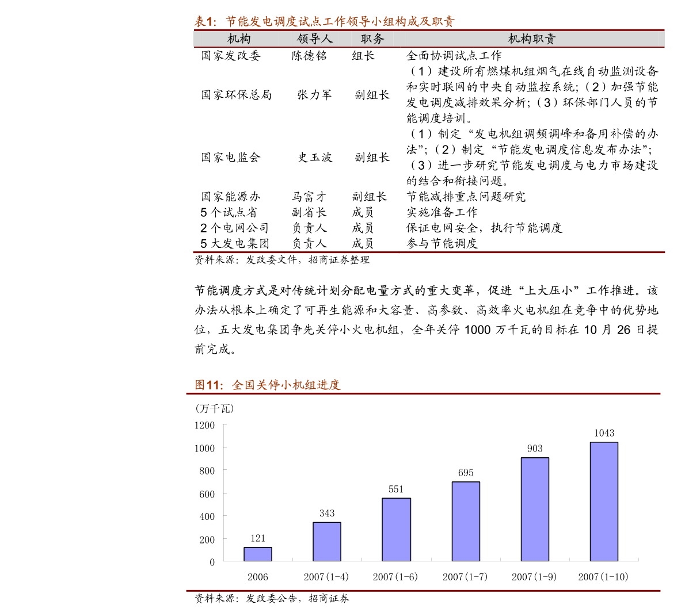
Task: Click the 机构 column header
Action: pyautogui.click(x=239, y=39)
